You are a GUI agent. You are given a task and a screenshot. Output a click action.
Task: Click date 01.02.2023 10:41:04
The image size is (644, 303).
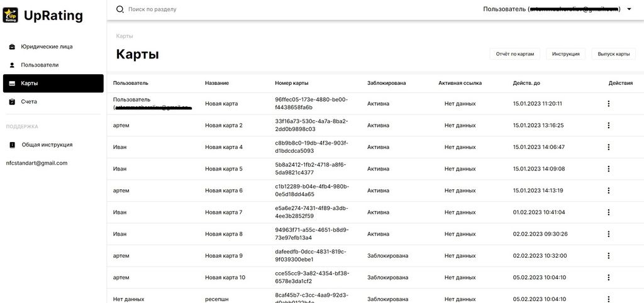539,212
